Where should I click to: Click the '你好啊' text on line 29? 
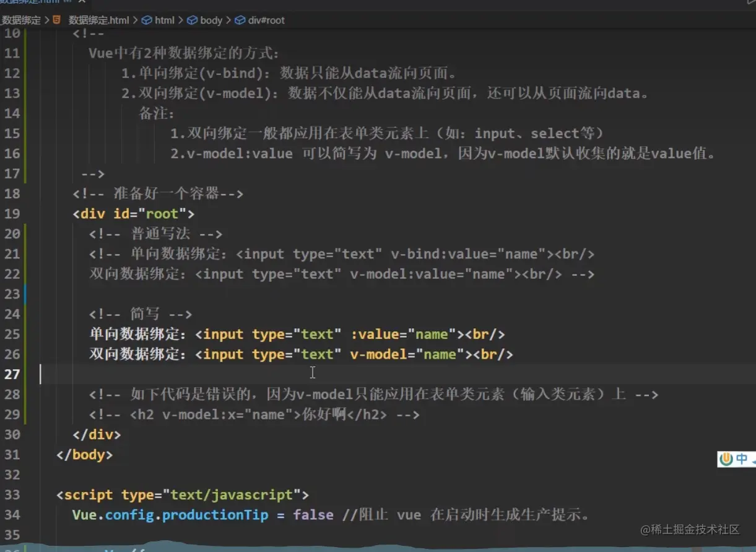(324, 414)
